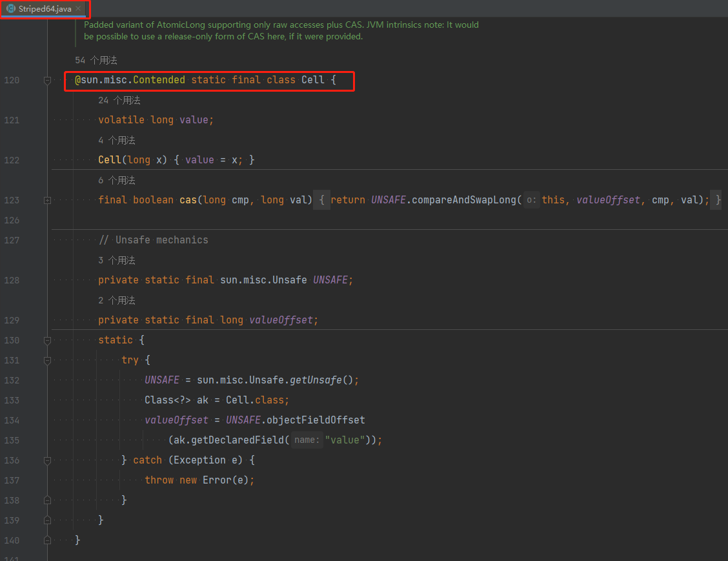This screenshot has height=561, width=728.
Task: Click the 'cas' method name
Action: click(x=188, y=199)
